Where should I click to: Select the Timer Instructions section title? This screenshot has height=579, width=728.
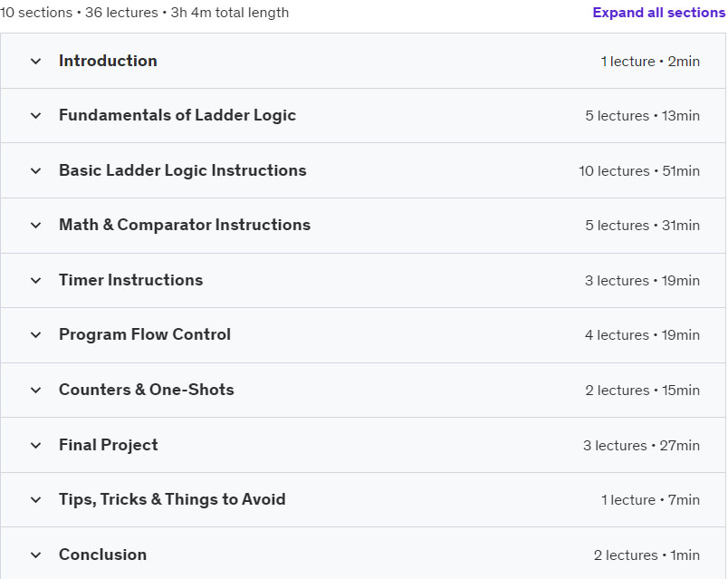pyautogui.click(x=130, y=280)
